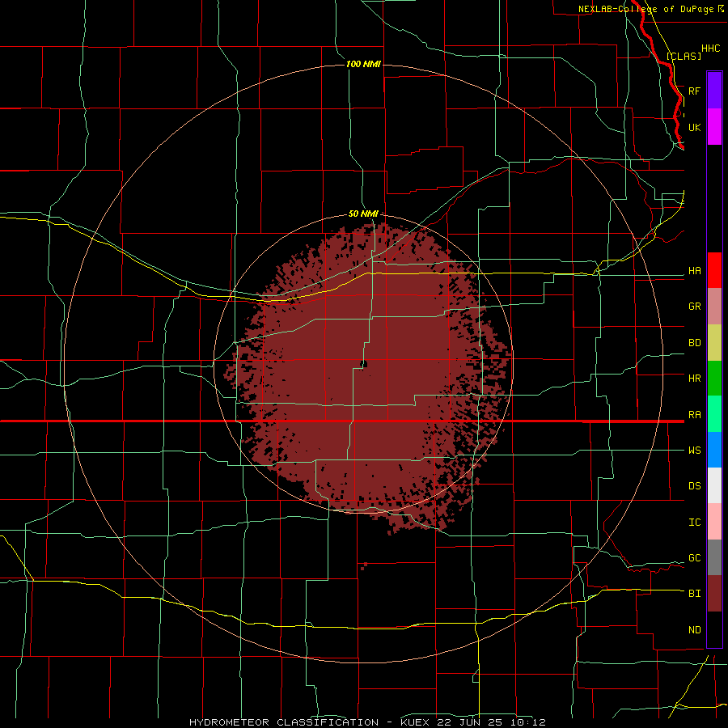The image size is (728, 728).
Task: Click the DS white legend swatch
Action: click(714, 485)
